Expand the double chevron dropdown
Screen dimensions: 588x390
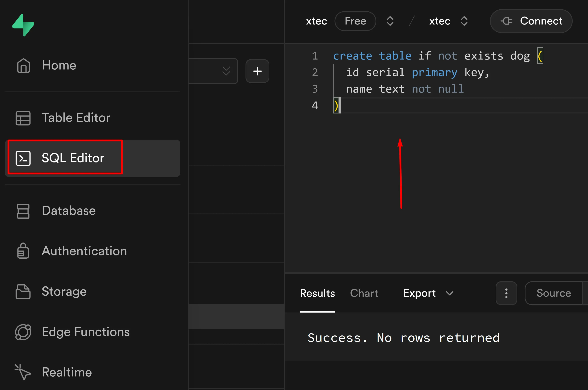(226, 71)
